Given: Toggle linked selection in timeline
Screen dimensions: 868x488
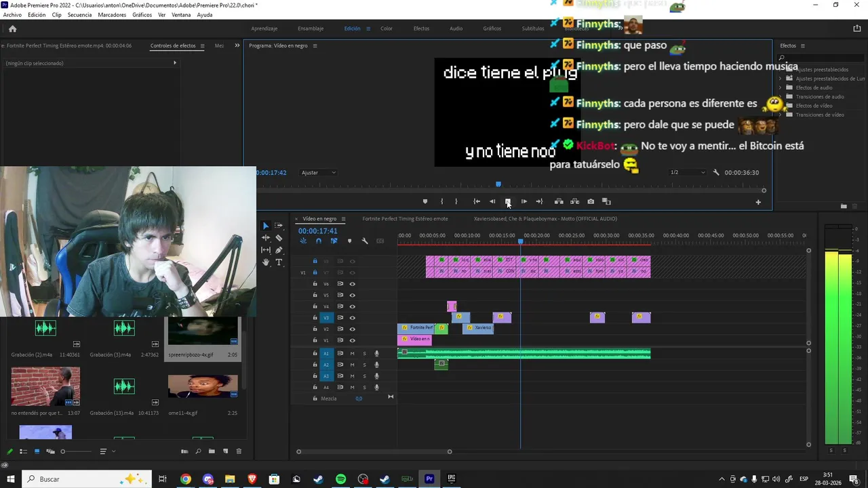Looking at the screenshot, I should pyautogui.click(x=334, y=241).
